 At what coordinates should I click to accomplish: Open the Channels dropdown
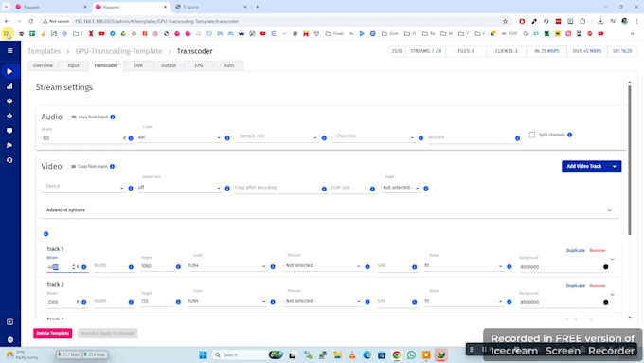point(373,136)
